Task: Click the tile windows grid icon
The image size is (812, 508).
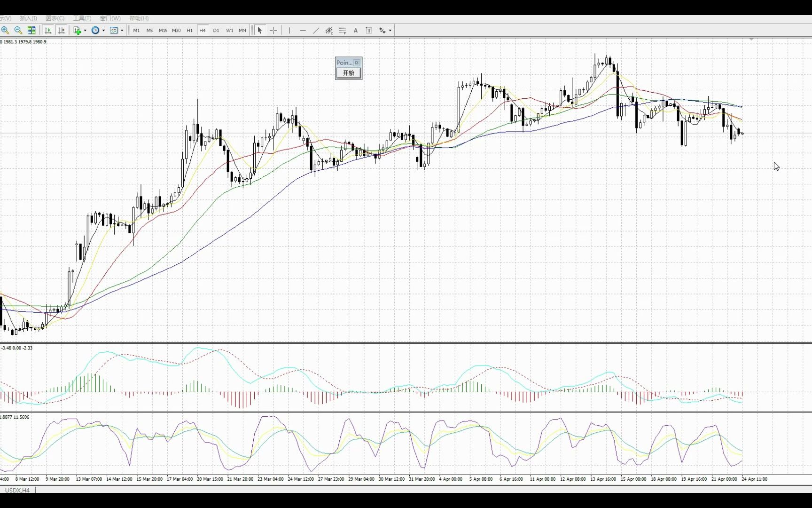Action: coord(31,30)
